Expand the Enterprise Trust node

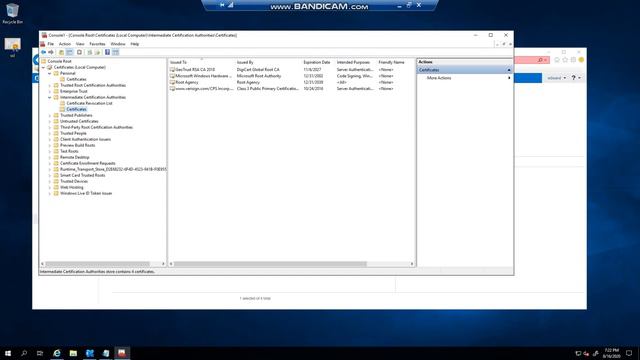[x=50, y=91]
